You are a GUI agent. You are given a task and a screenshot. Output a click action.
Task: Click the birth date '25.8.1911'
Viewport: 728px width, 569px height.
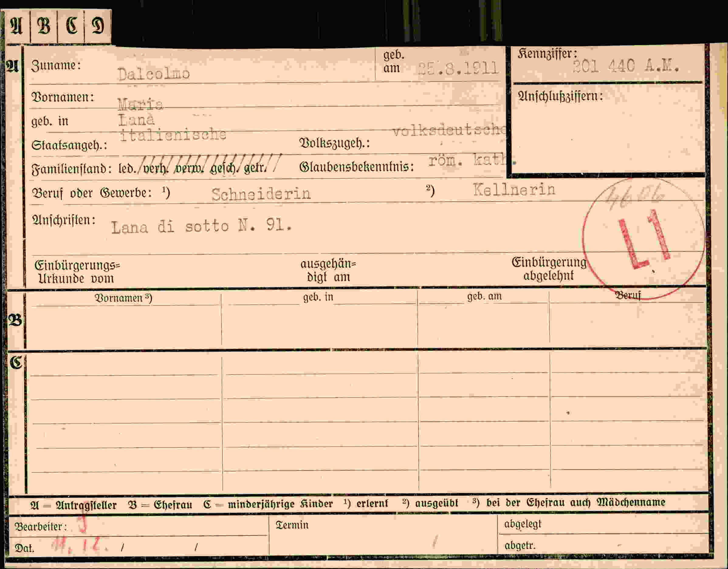[x=458, y=68]
